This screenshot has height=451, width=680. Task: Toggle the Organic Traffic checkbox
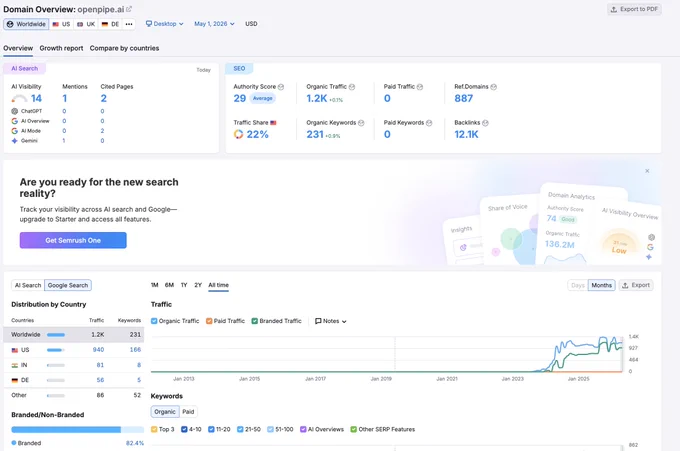click(154, 321)
